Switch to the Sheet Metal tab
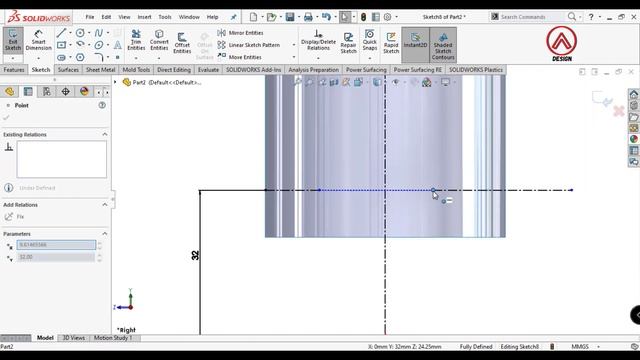Image resolution: width=640 pixels, height=360 pixels. [100, 70]
